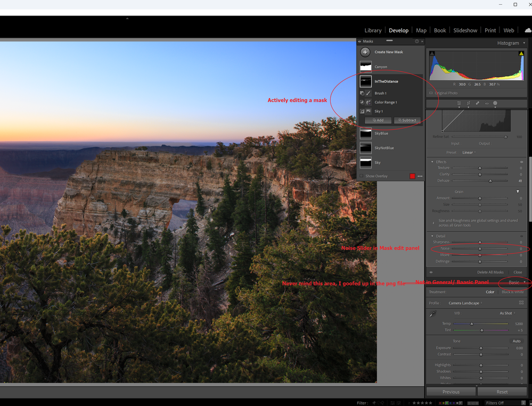Toggle highlight clipping triangle in histogram

click(521, 54)
